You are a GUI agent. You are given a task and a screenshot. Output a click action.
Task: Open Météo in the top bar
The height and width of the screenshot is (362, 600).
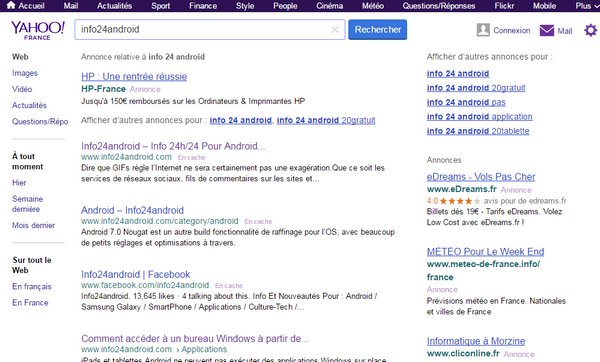click(373, 6)
